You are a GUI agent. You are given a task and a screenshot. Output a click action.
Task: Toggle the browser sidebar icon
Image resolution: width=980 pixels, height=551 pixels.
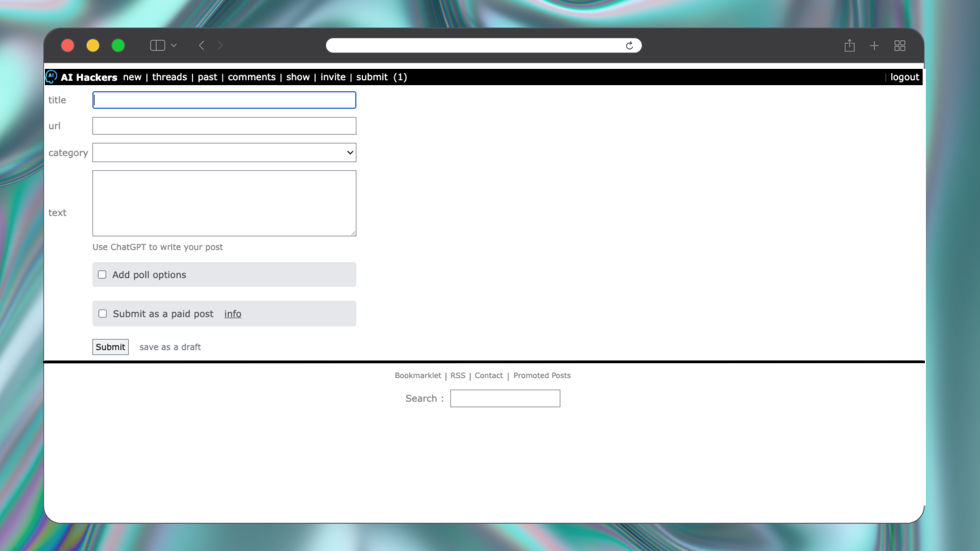157,45
